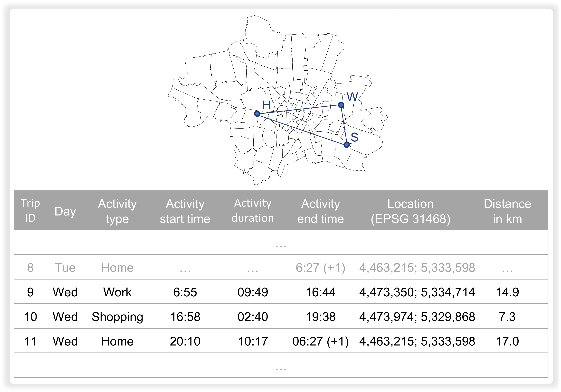Select the Trip ID column header
561x392 pixels.
[30, 210]
